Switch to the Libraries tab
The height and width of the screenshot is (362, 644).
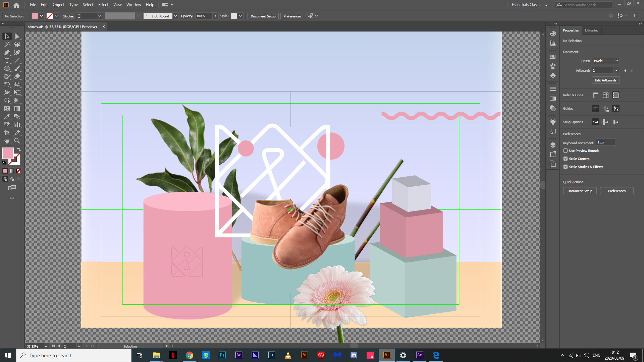click(591, 30)
